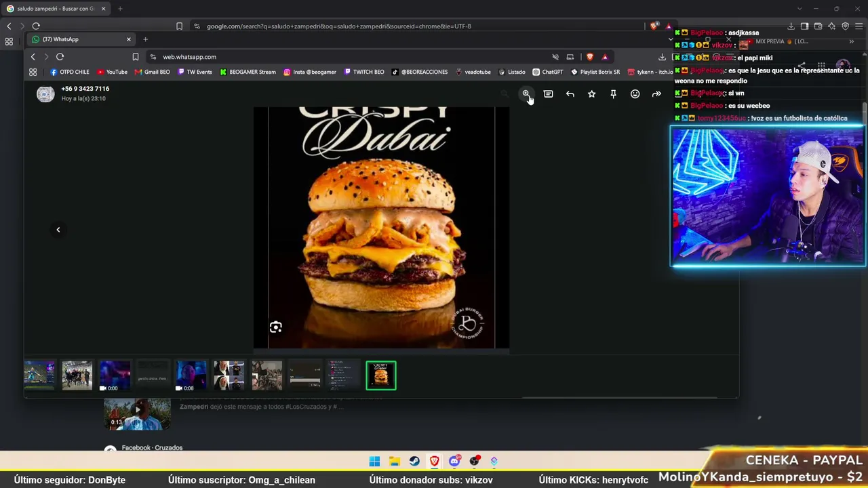Click the Crispy Dubai burger image
This screenshot has width=868, height=488.
click(x=381, y=228)
